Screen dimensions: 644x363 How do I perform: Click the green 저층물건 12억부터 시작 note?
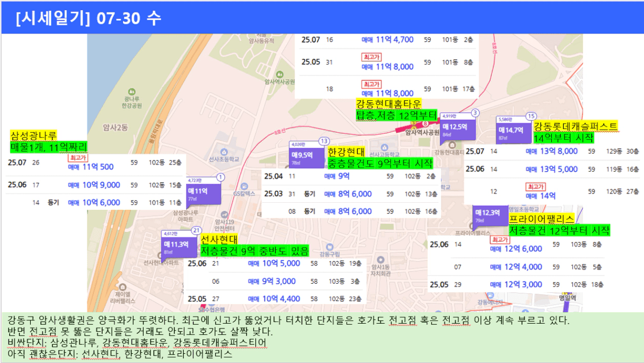tap(559, 230)
